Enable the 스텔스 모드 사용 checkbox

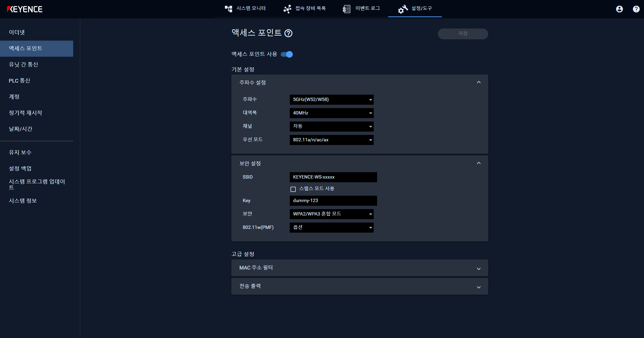(x=293, y=189)
